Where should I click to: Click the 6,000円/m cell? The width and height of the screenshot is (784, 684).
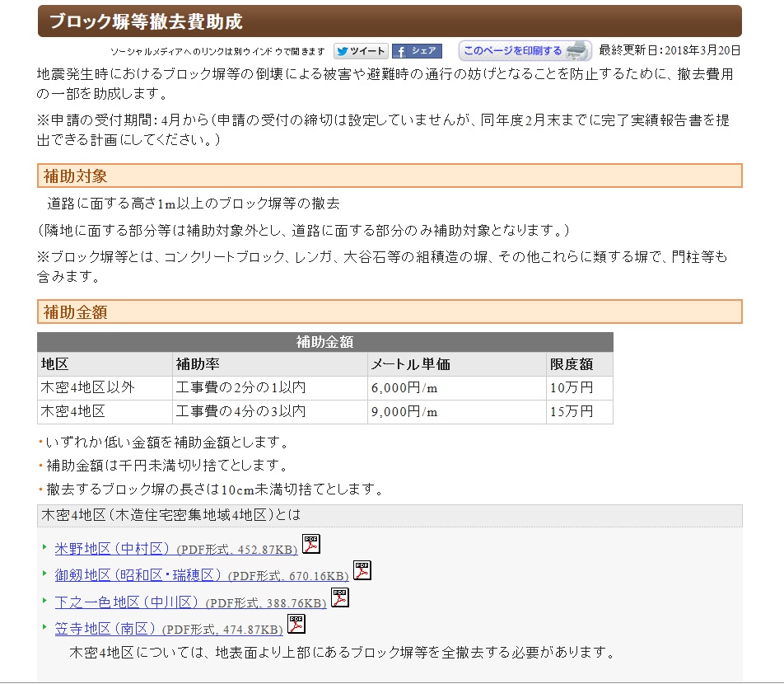(457, 388)
